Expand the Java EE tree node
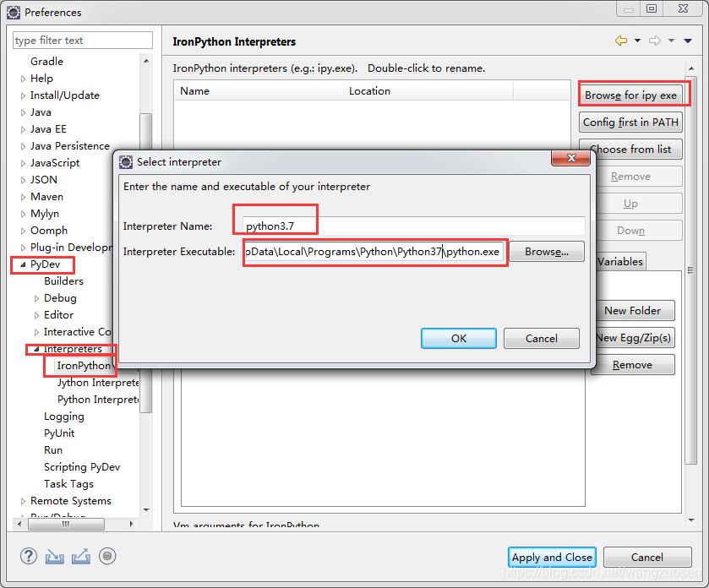The image size is (709, 588). 23,130
